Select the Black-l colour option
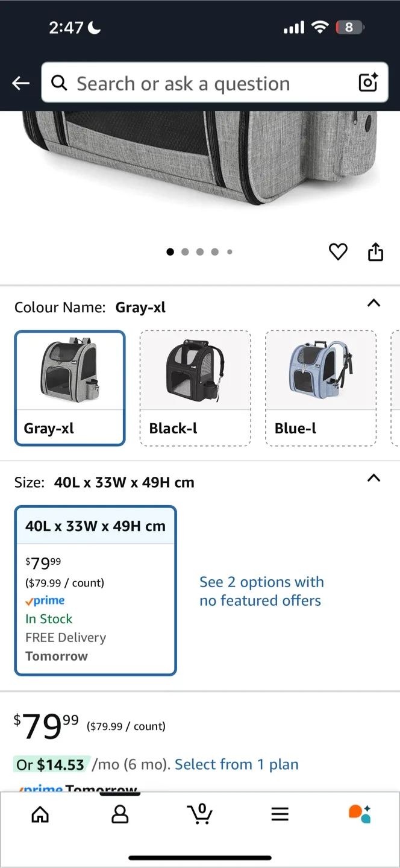The image size is (400, 868). tap(195, 388)
